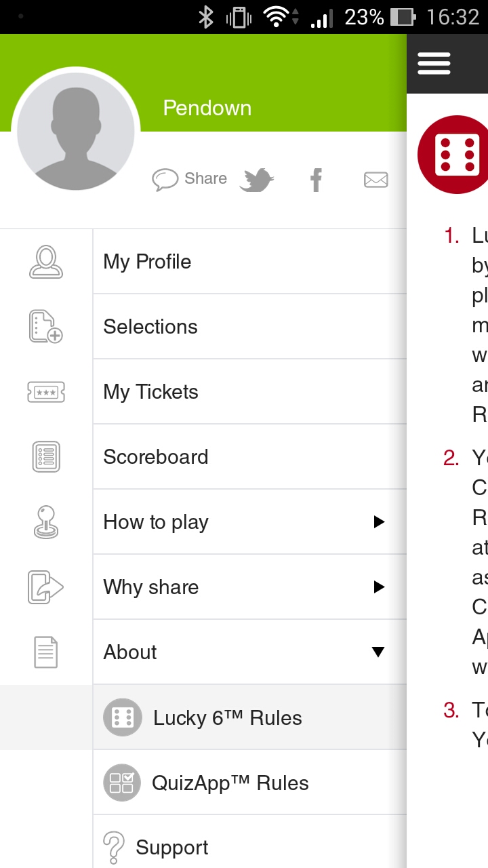Viewport: 488px width, 868px height.
Task: Expand the Why share submenu arrow
Action: coord(379,587)
